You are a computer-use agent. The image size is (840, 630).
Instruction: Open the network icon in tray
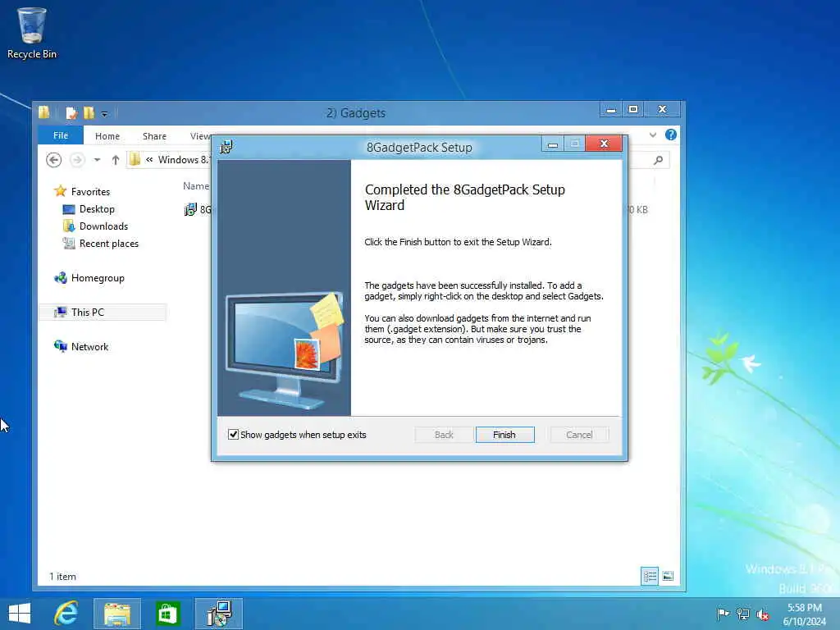pyautogui.click(x=743, y=614)
